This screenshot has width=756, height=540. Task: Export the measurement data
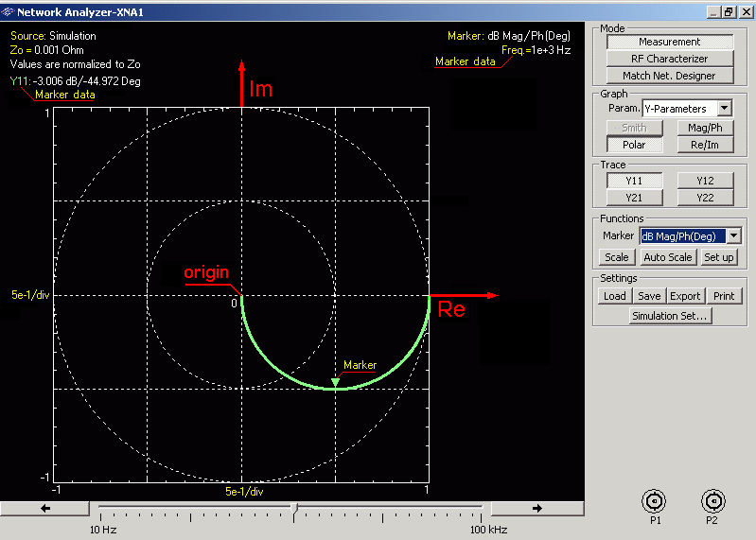[685, 296]
